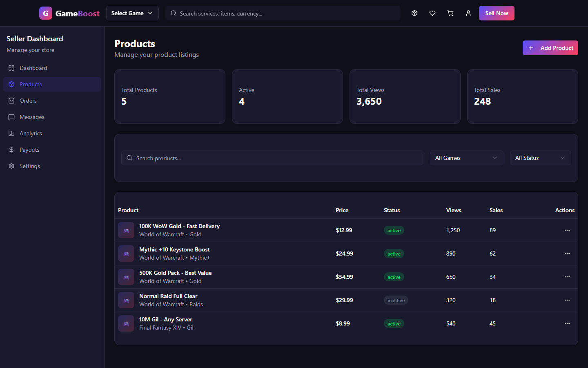This screenshot has height=368, width=588.
Task: Click active badge for 10M Gil
Action: (x=394, y=324)
